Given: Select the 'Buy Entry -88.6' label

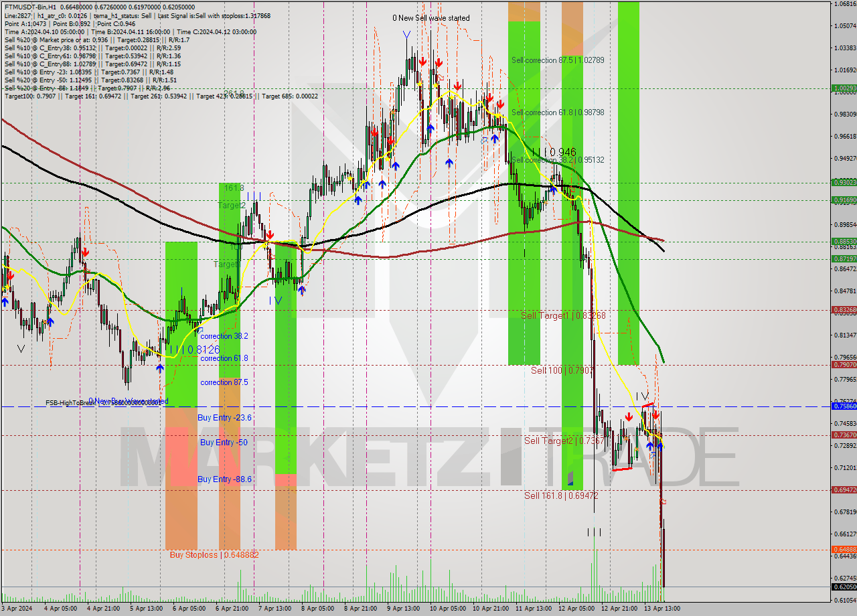Looking at the screenshot, I should click(x=225, y=479).
